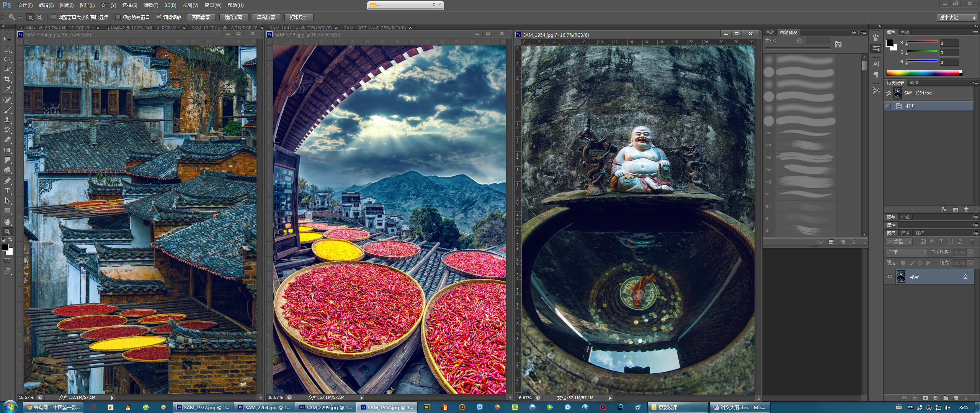Screen dimensions: 980x413
Task: Toggle lock transparent pixels icon
Action: pos(903,263)
